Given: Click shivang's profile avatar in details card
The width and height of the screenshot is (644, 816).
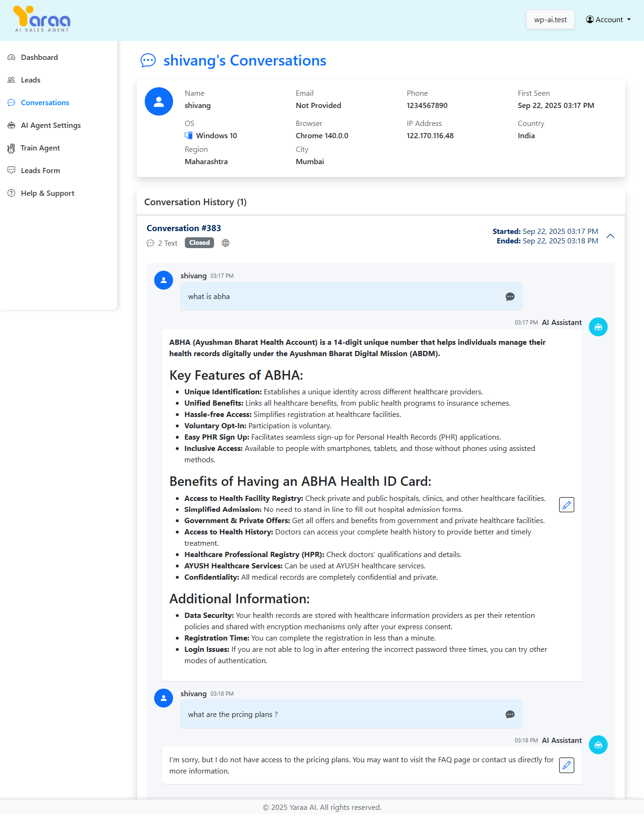Looking at the screenshot, I should 159,101.
